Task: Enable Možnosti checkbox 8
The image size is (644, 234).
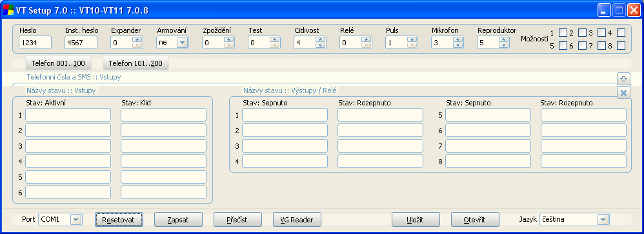Action: coord(621,46)
